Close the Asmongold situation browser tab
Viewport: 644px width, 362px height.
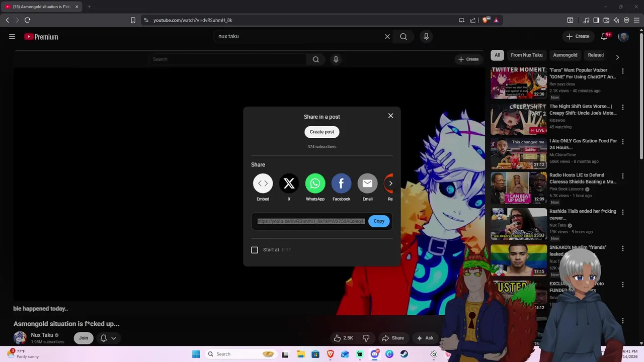(76, 7)
